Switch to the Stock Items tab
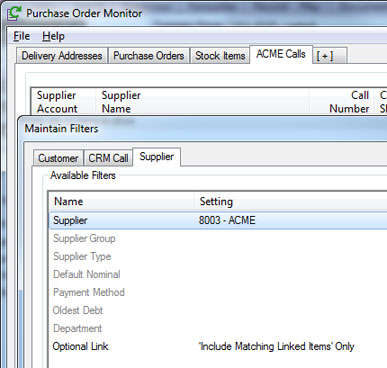Screen dimensions: 387x368 point(220,56)
